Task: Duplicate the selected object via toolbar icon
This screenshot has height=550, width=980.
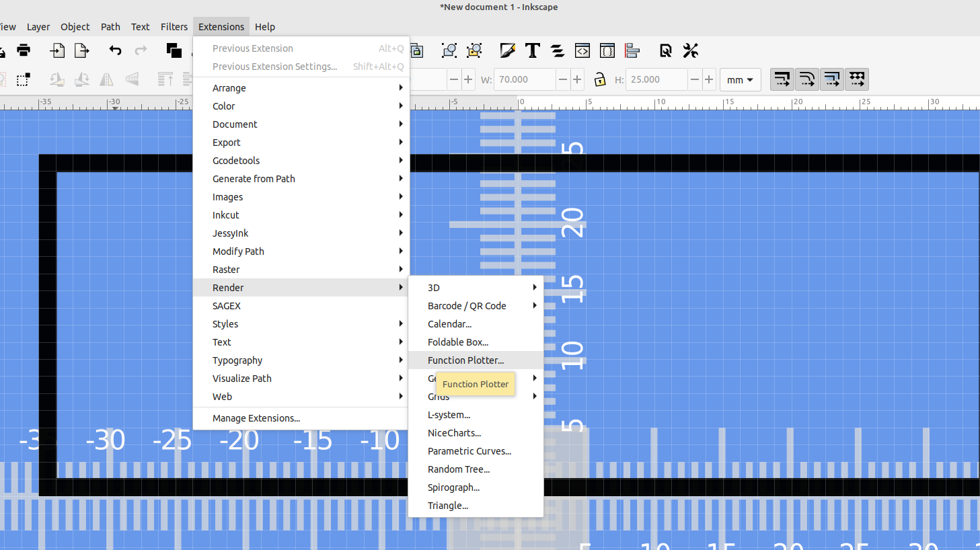Action: coord(174,50)
